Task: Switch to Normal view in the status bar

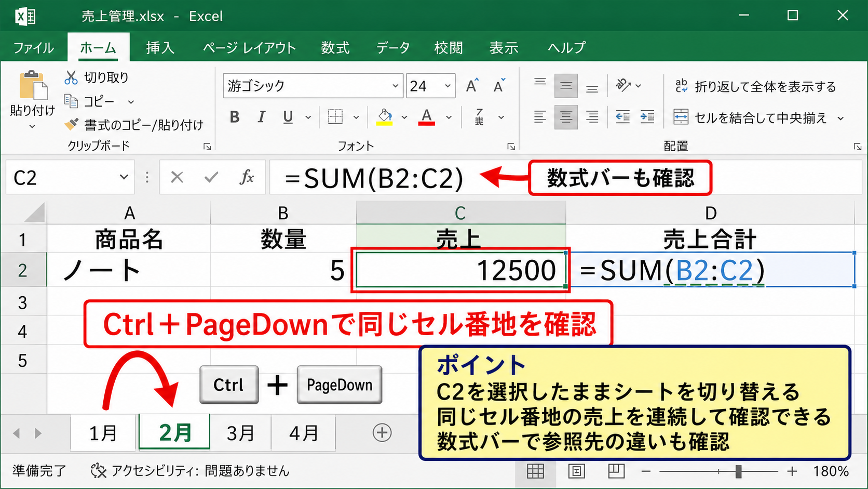Action: coord(535,471)
